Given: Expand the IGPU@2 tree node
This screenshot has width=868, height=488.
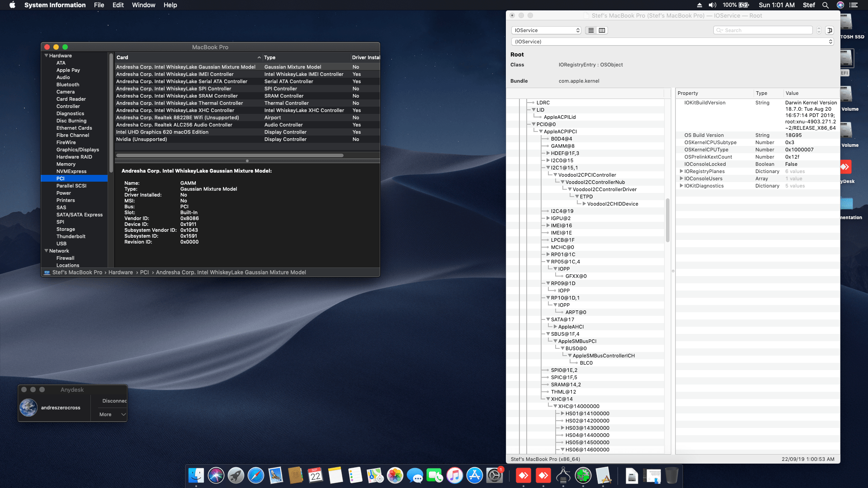Looking at the screenshot, I should [548, 218].
